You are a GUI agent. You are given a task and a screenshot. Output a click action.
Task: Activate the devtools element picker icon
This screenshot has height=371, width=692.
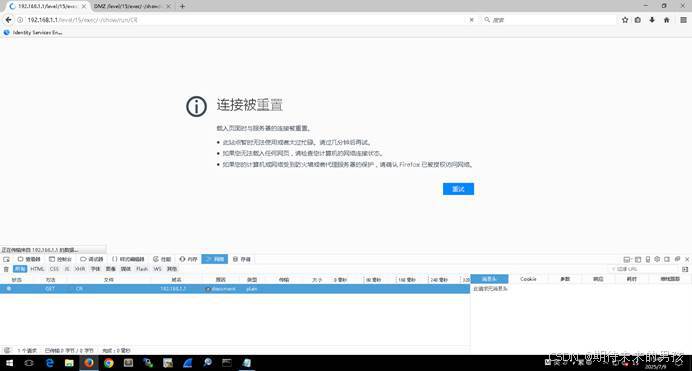tap(6, 259)
